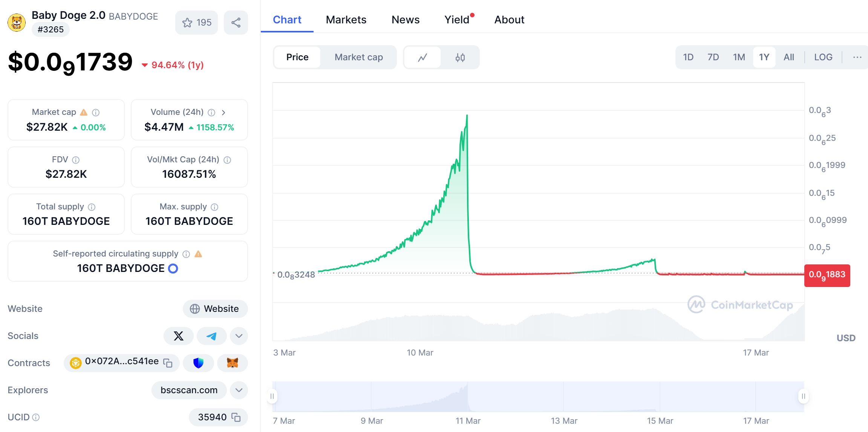
Task: Open circulating supply info icon
Action: click(x=186, y=254)
